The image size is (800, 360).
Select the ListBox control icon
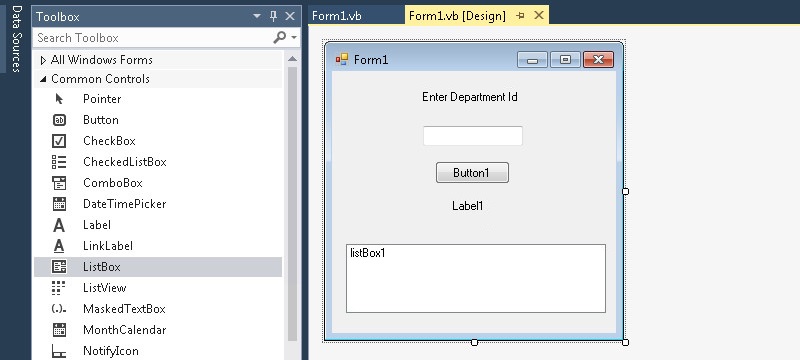click(59, 267)
